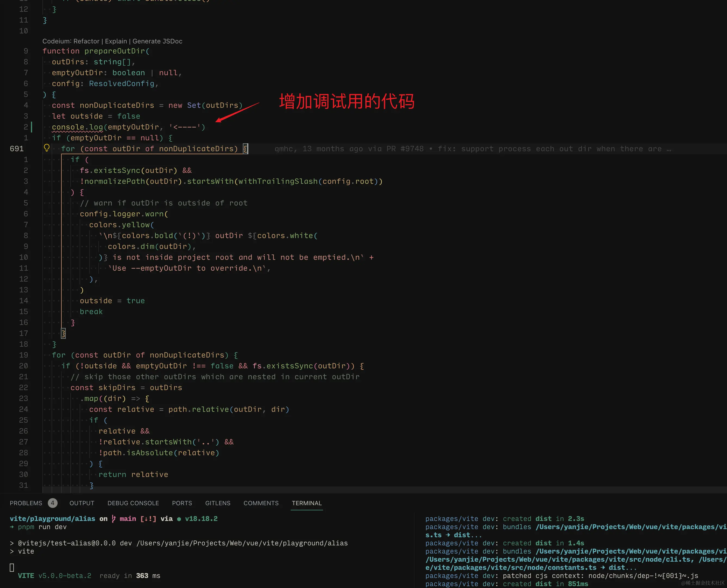This screenshot has width=727, height=588.
Task: Click the 'return relative' statement
Action: tap(133, 474)
